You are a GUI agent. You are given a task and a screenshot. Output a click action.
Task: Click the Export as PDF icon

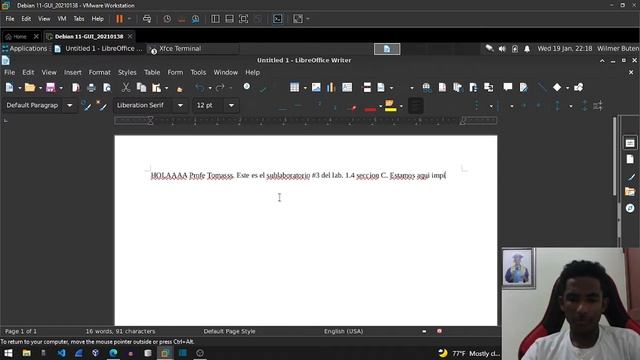[76, 87]
